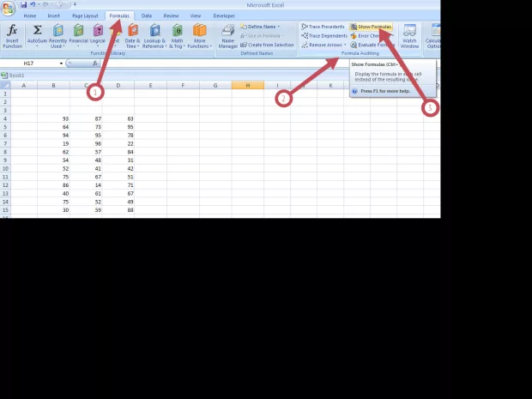Click the Office button logo
532x399 pixels.
[x=8, y=8]
